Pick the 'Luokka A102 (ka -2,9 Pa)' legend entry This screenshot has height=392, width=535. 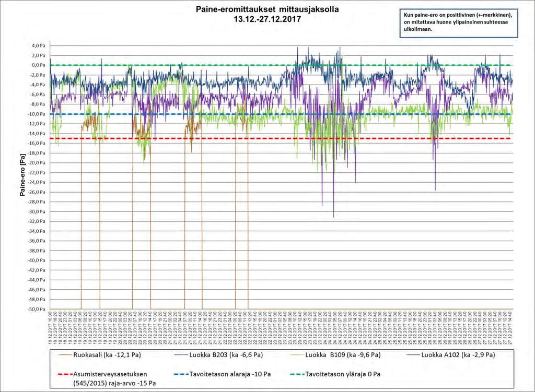pos(458,355)
